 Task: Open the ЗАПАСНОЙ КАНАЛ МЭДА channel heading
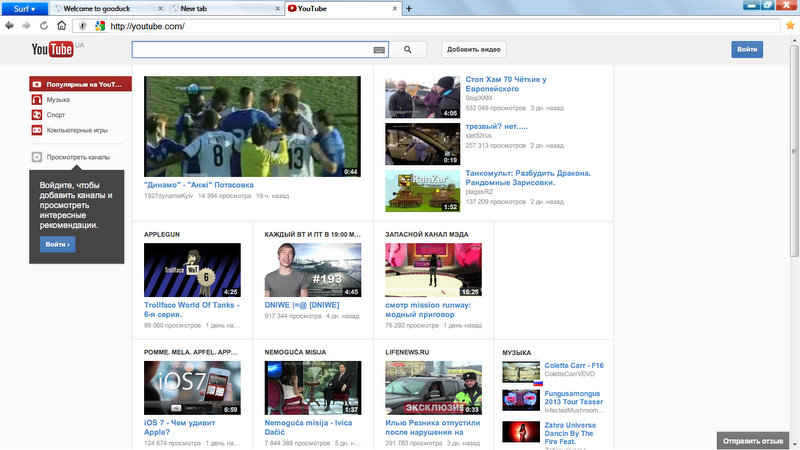coord(427,235)
